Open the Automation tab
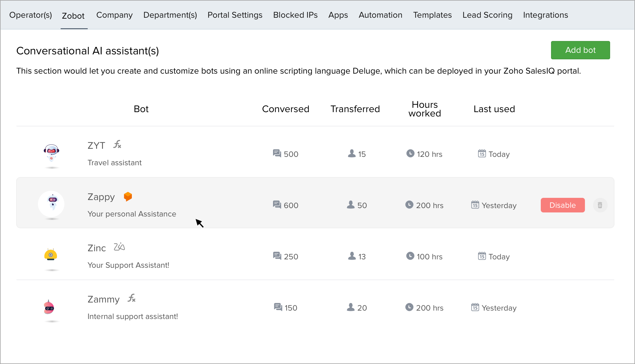This screenshot has height=364, width=635. pos(380,15)
